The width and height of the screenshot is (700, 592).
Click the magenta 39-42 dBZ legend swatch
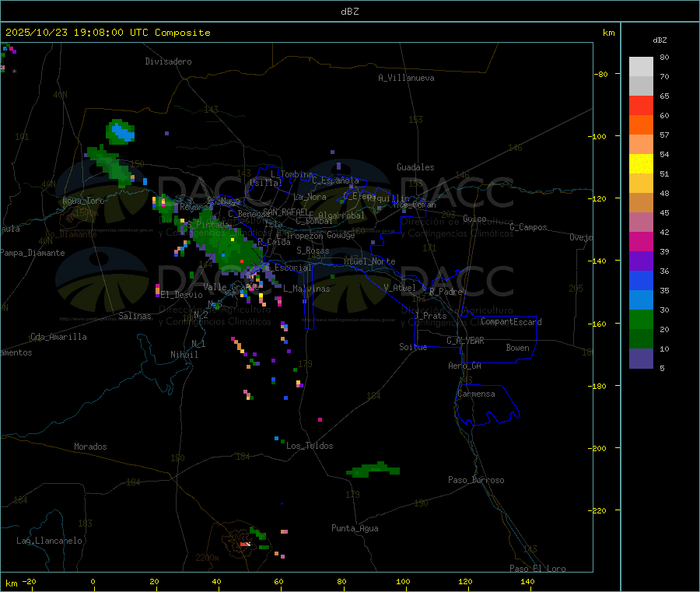641,241
